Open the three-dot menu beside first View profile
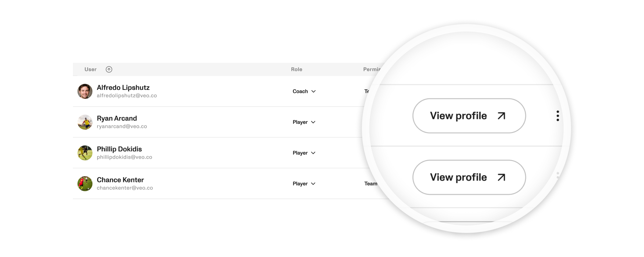The width and height of the screenshot is (644, 257). click(x=558, y=116)
